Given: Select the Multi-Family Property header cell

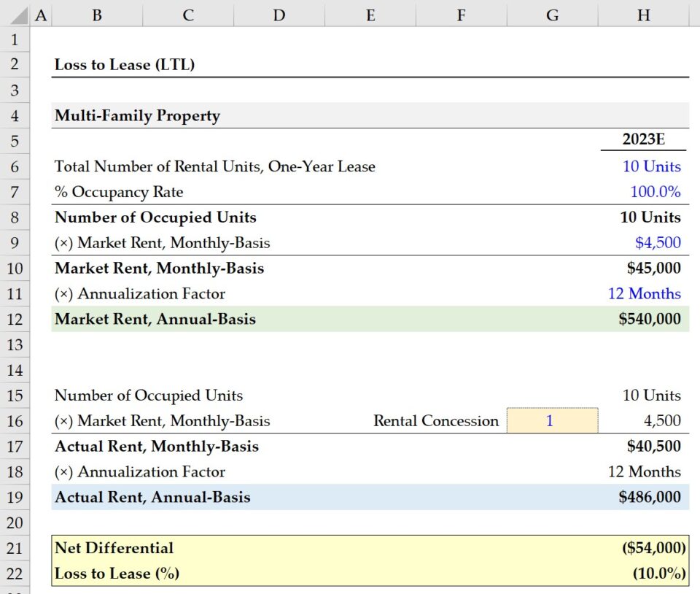Looking at the screenshot, I should (136, 115).
